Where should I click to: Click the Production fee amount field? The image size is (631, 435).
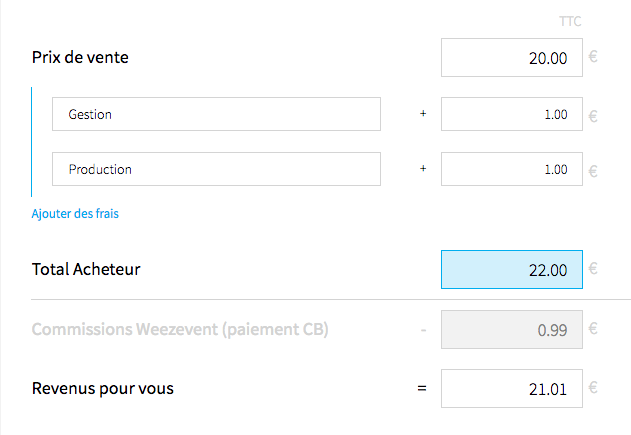point(511,169)
